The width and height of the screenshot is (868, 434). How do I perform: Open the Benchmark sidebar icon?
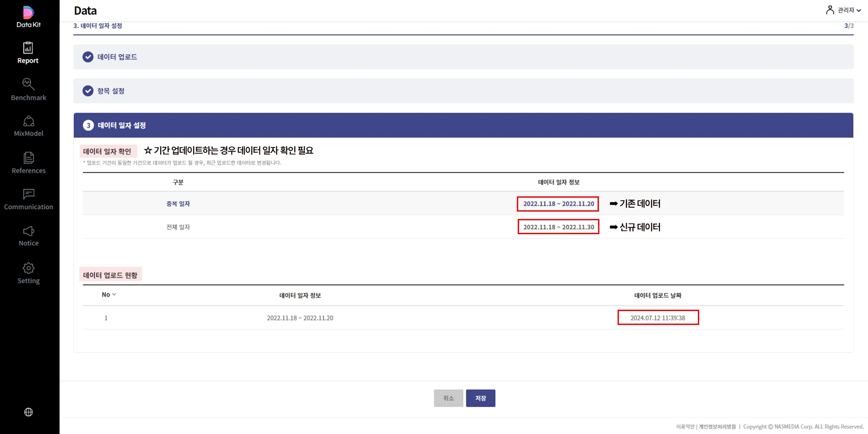[28, 83]
